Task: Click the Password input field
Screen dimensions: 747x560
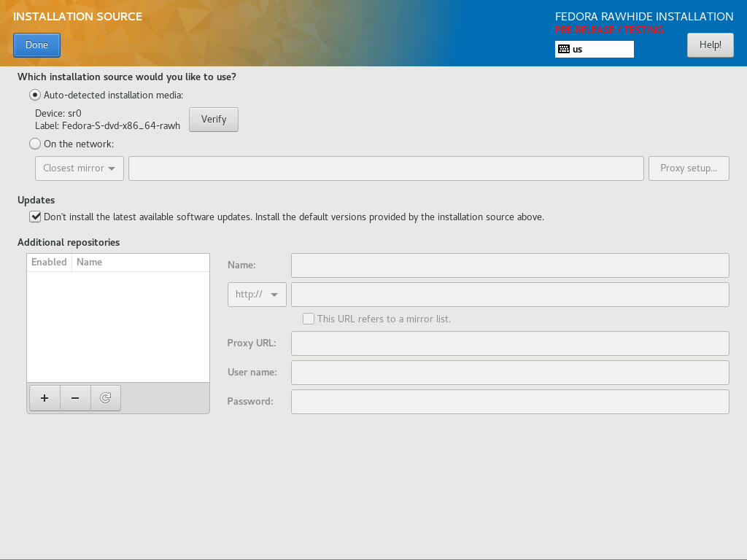Action: tap(510, 402)
